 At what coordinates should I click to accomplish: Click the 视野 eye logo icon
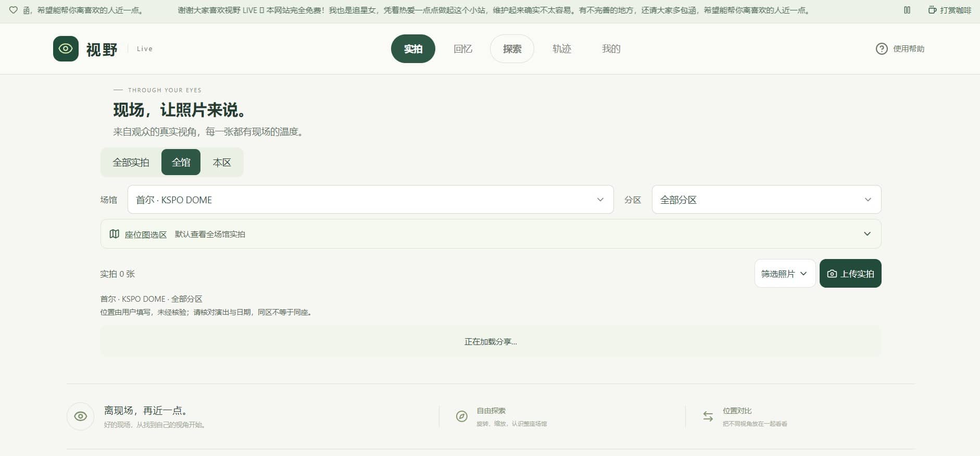(x=66, y=48)
